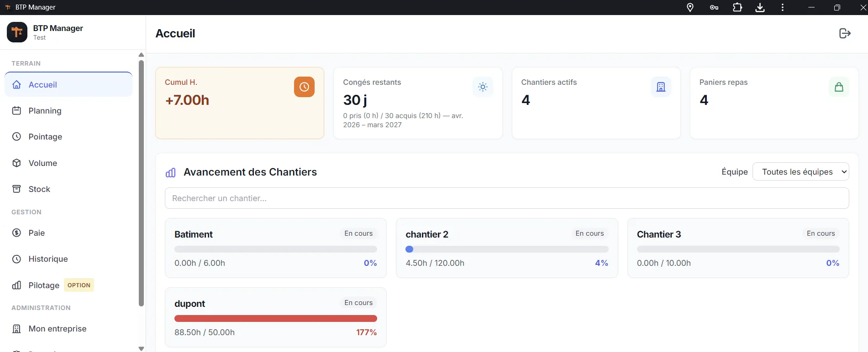
Task: Click the sidebar vertical scrollbar thumb
Action: (x=141, y=183)
